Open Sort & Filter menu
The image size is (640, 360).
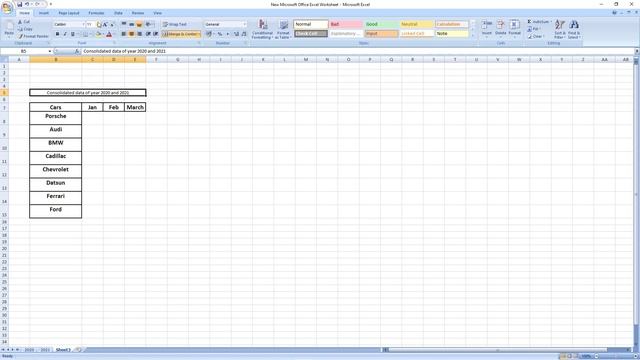coord(560,29)
